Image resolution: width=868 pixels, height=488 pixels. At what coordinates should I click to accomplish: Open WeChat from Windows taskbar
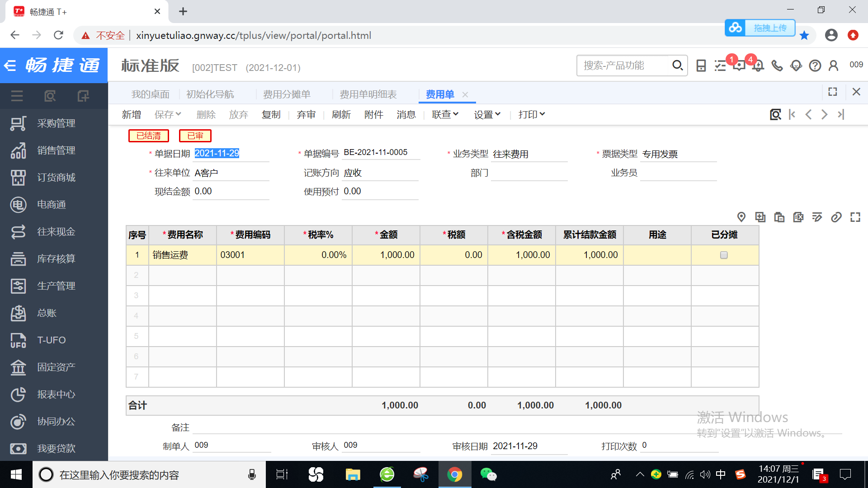coord(488,474)
